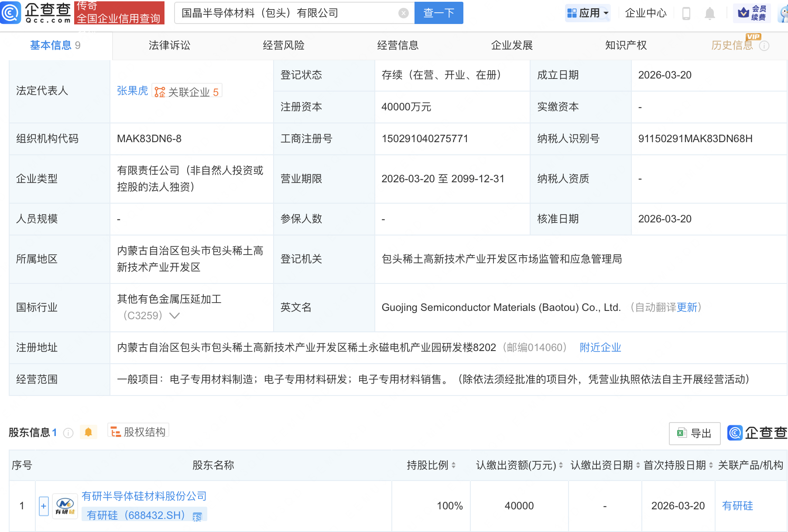Switch to the 法律诉讼 tab
Image resolution: width=788 pixels, height=532 pixels.
[169, 45]
